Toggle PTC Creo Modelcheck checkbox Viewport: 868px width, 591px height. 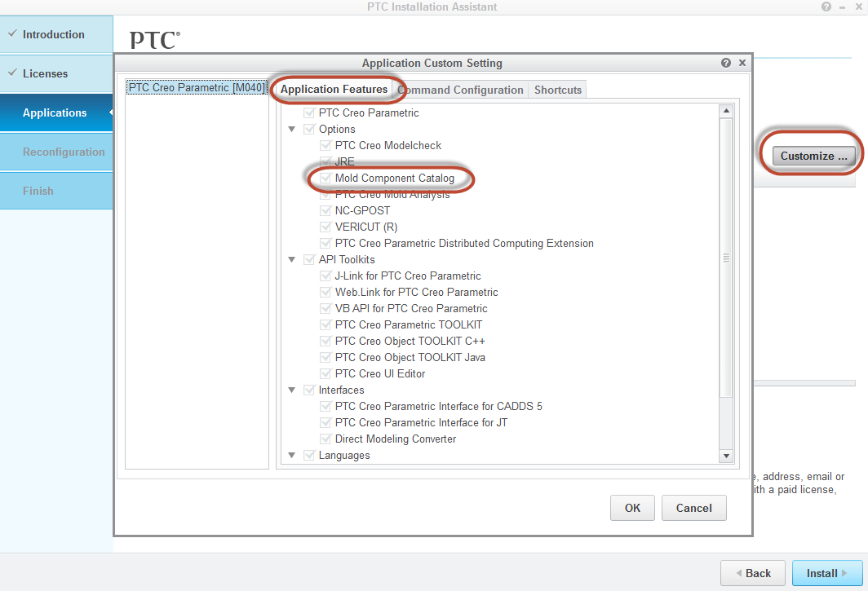(x=325, y=146)
